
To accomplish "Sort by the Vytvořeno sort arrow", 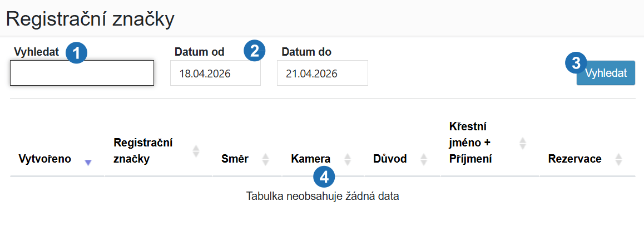I will coord(88,163).
